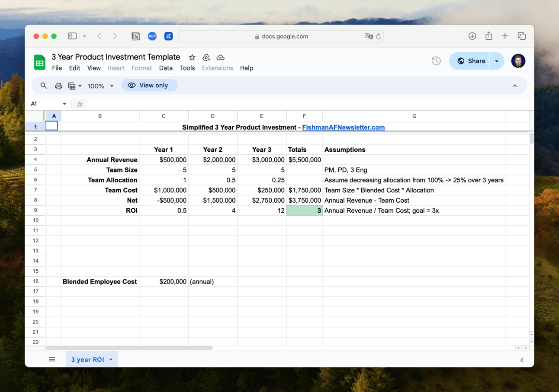Click the blue LT extension icon
The image size is (559, 392).
coord(169,36)
